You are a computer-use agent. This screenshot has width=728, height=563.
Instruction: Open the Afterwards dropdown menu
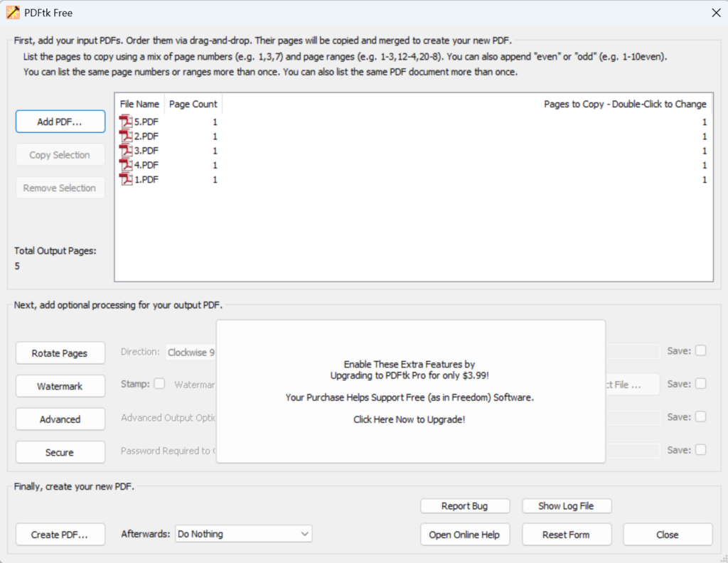[x=243, y=534]
